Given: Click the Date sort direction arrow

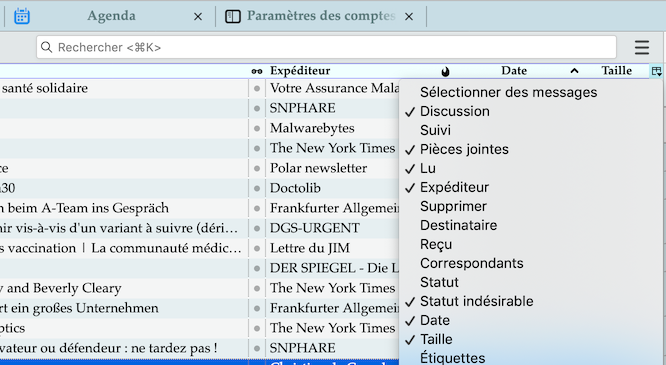Looking at the screenshot, I should coord(574,71).
